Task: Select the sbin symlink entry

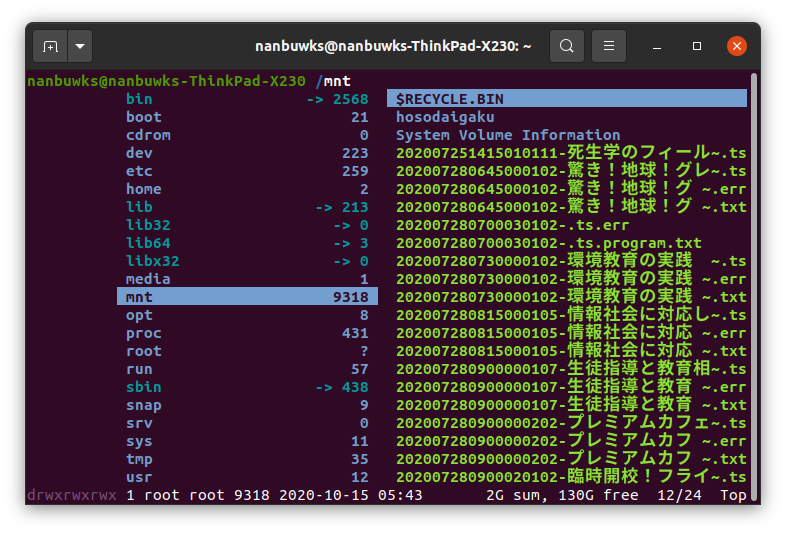Action: [x=247, y=388]
